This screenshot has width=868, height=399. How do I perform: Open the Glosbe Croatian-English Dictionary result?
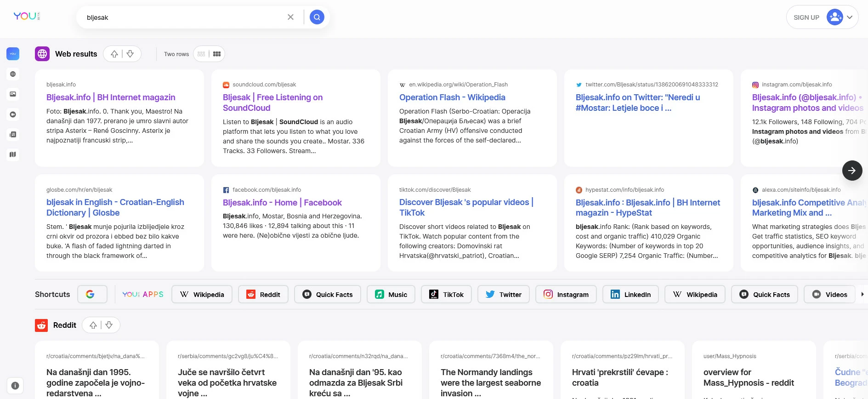pyautogui.click(x=115, y=207)
